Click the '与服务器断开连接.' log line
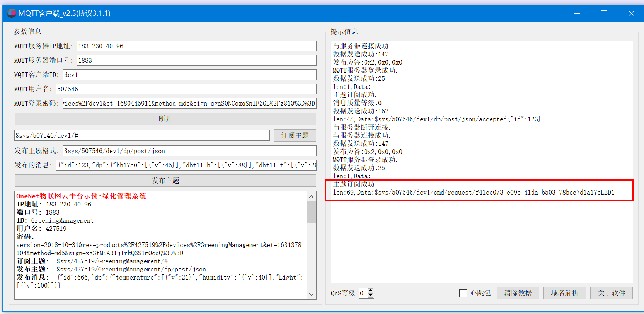Image resolution: width=644 pixels, height=314 pixels. [x=361, y=127]
